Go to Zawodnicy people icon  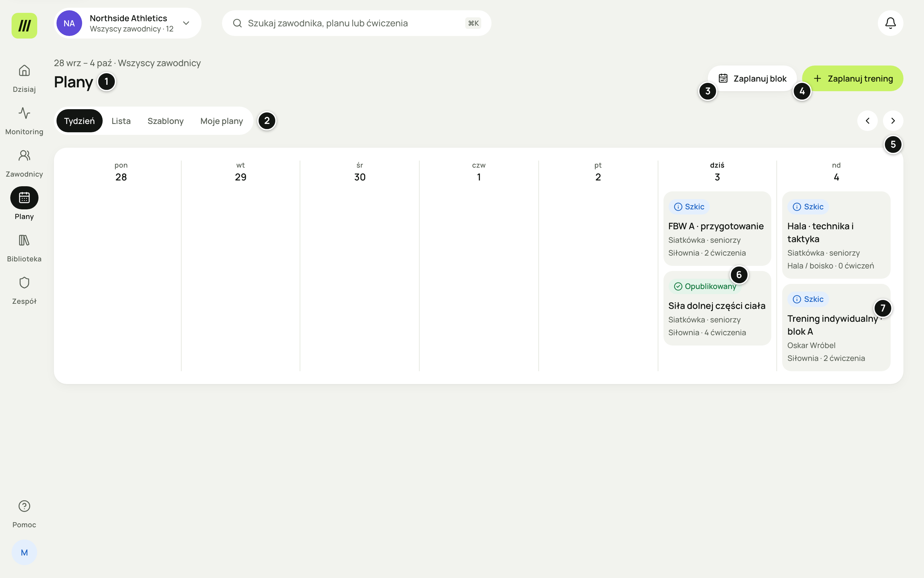coord(24,156)
